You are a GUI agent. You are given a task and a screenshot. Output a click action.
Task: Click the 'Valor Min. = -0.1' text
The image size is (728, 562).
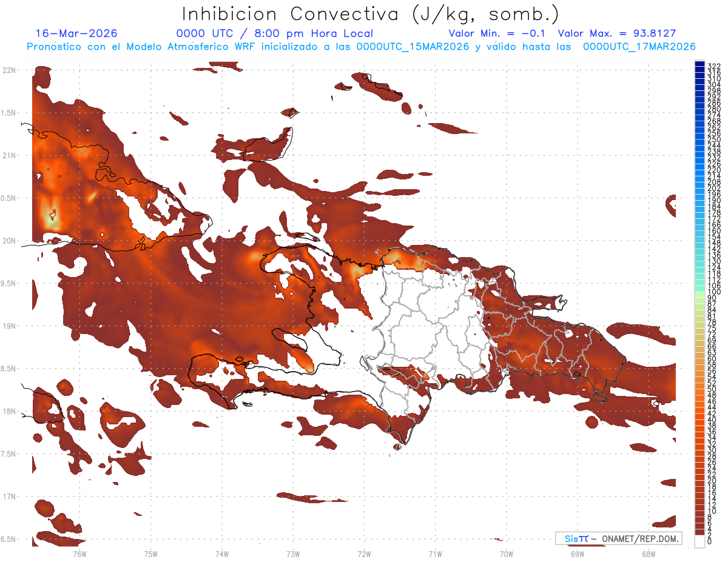point(497,33)
